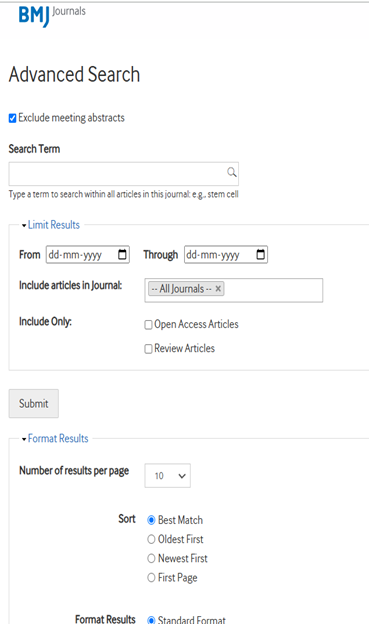Select the Oldest First sort option
This screenshot has width=369, height=624.
click(151, 539)
